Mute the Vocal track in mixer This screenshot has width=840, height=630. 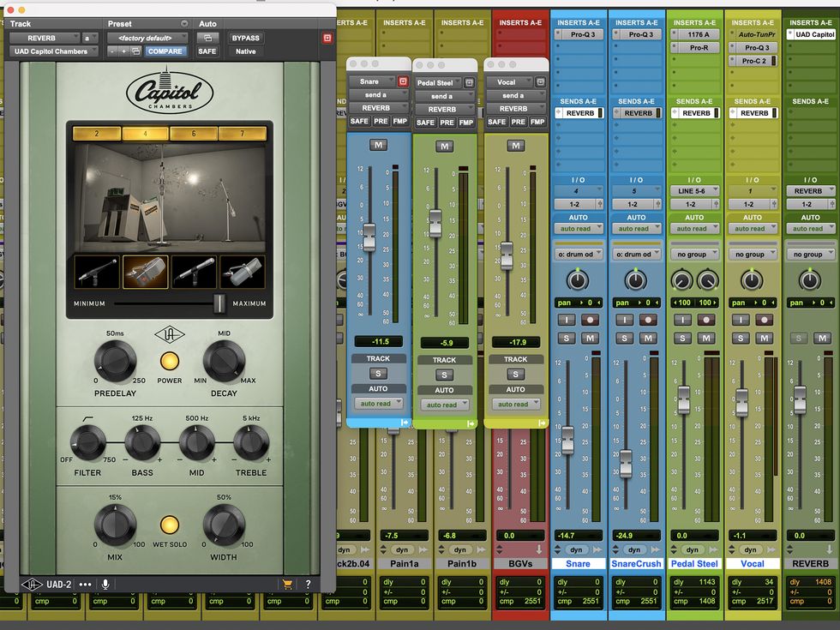pyautogui.click(x=765, y=338)
